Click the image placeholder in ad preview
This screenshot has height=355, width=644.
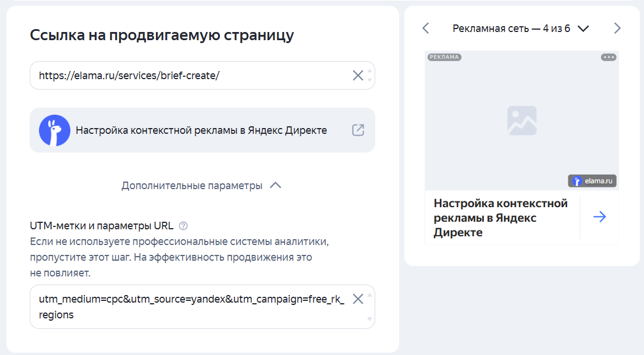pyautogui.click(x=522, y=120)
